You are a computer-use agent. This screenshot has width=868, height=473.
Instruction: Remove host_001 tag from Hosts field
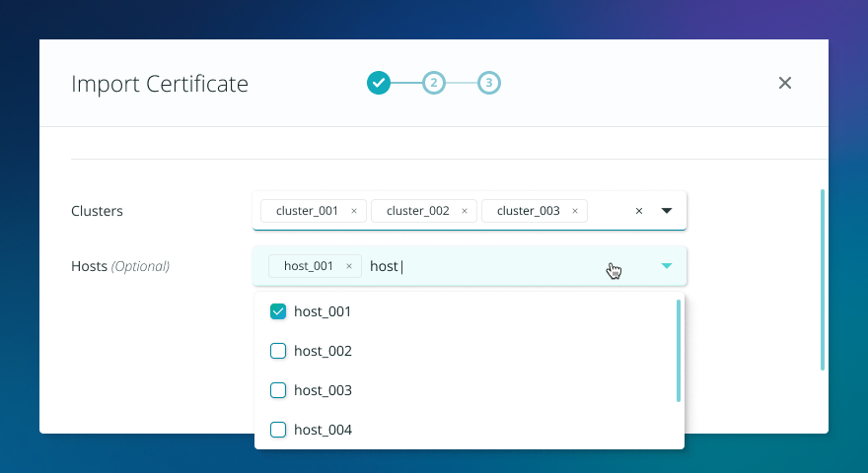(349, 266)
